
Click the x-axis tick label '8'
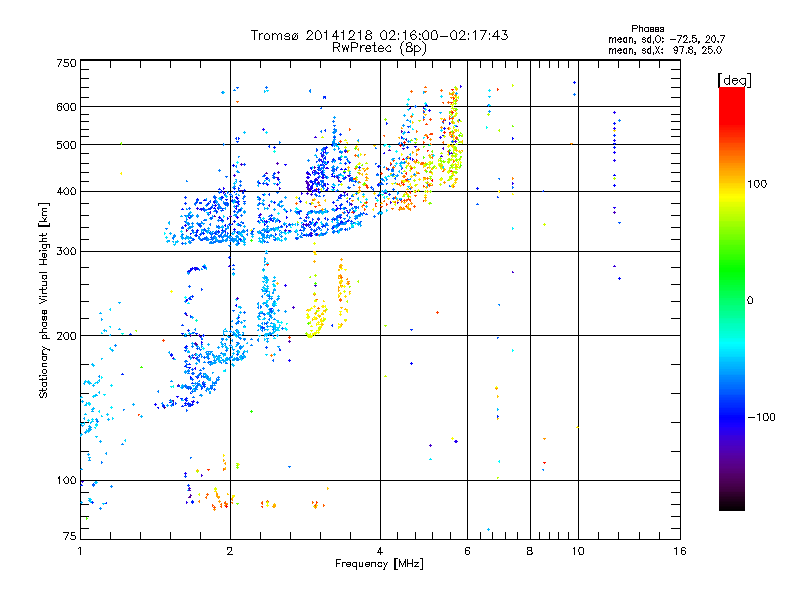point(530,551)
